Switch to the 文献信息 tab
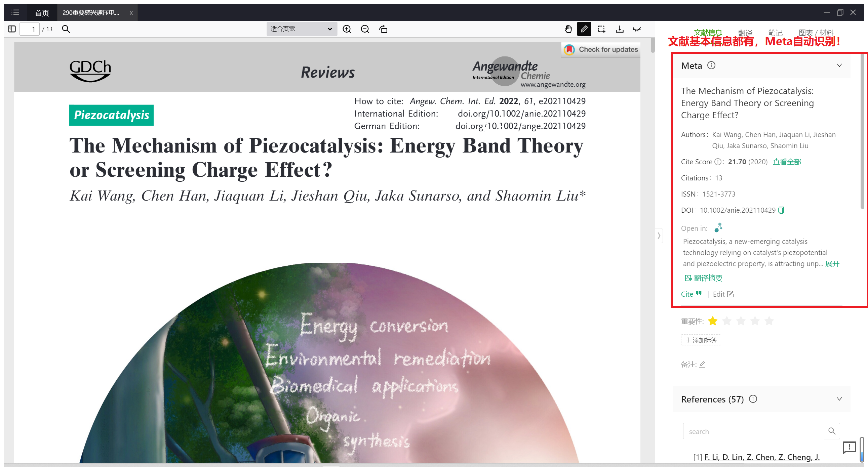Image resolution: width=868 pixels, height=467 pixels. click(x=708, y=33)
